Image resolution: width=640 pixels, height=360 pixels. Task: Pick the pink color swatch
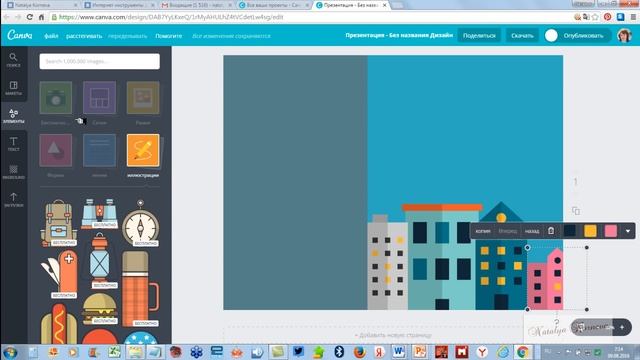click(x=611, y=231)
